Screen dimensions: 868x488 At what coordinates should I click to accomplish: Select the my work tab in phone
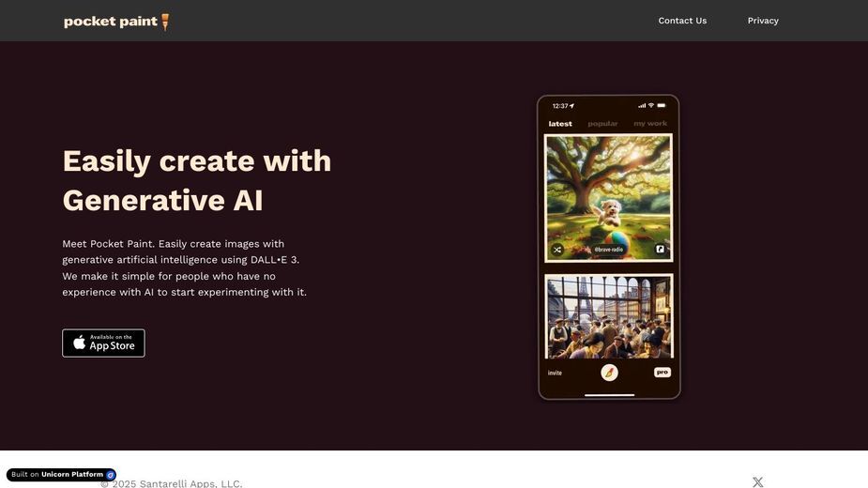coord(650,124)
